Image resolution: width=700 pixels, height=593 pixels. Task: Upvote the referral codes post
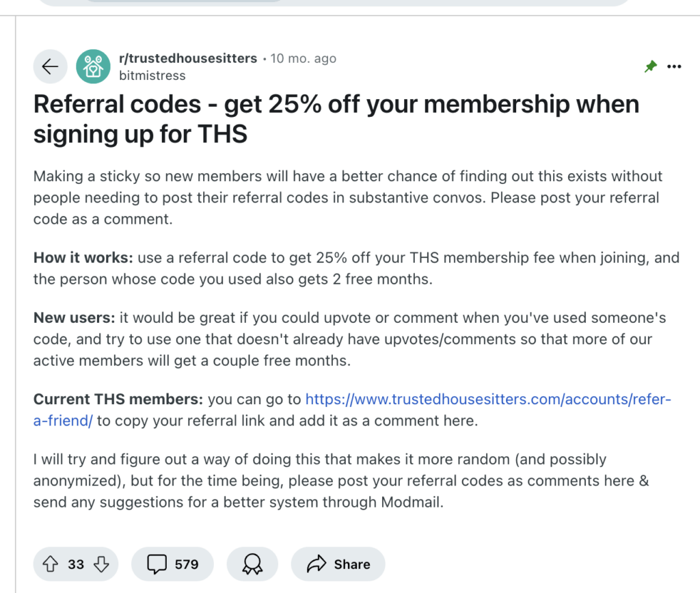coord(51,564)
